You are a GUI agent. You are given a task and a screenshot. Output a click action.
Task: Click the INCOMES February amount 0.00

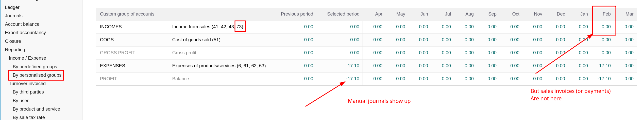(x=606, y=27)
